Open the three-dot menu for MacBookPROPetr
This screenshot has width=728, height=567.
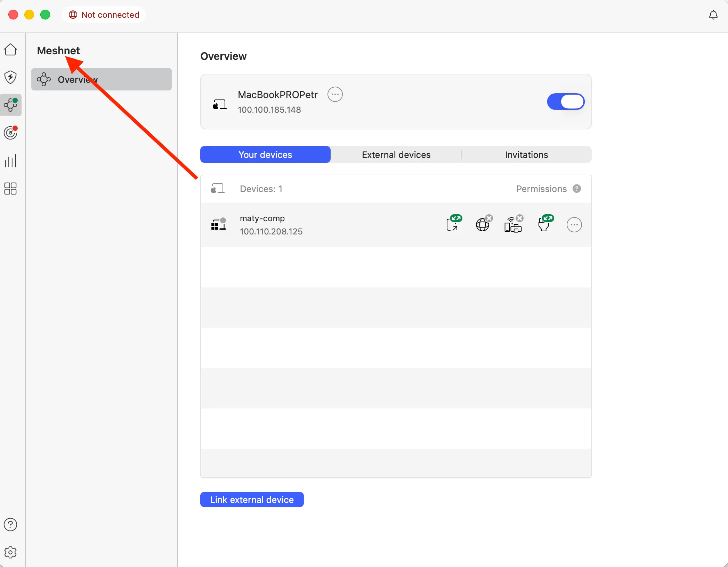(335, 94)
